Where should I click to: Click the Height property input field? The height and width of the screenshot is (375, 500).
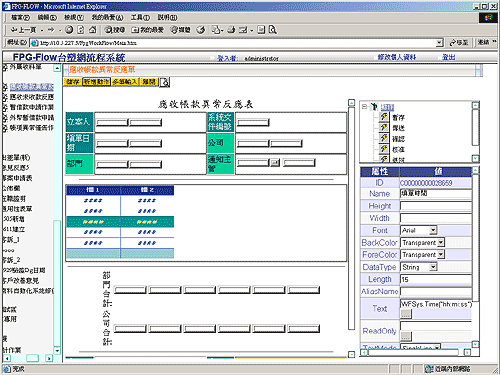pyautogui.click(x=436, y=206)
